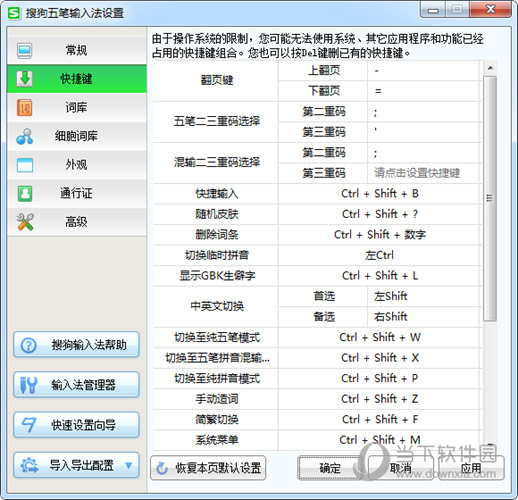Screen dimensions: 518x500
Task: Switch to the 词库 tab
Action: [x=77, y=107]
